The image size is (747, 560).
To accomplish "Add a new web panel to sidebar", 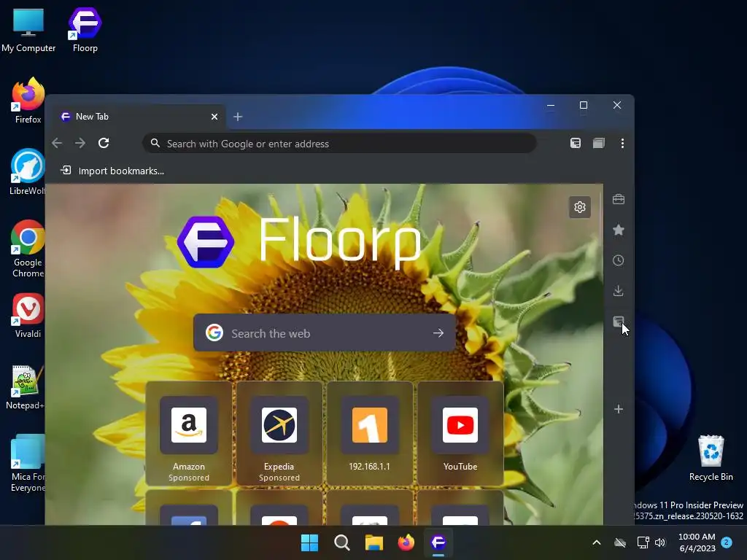I will click(x=619, y=409).
